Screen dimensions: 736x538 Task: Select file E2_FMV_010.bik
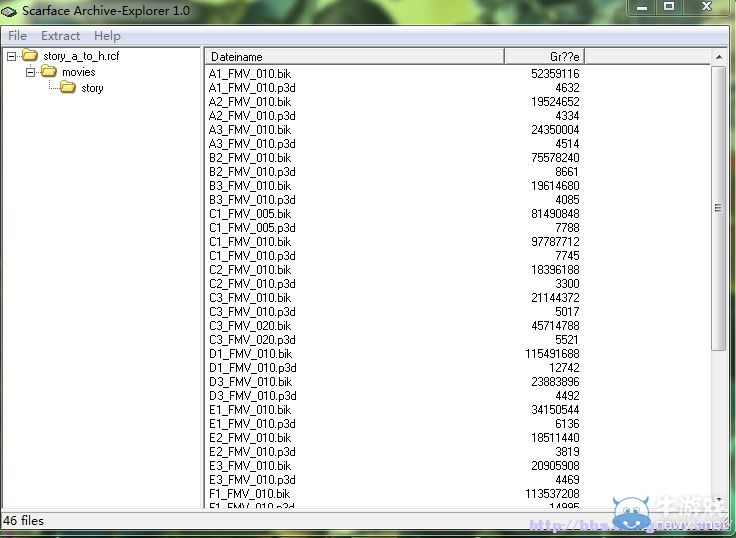click(x=250, y=438)
